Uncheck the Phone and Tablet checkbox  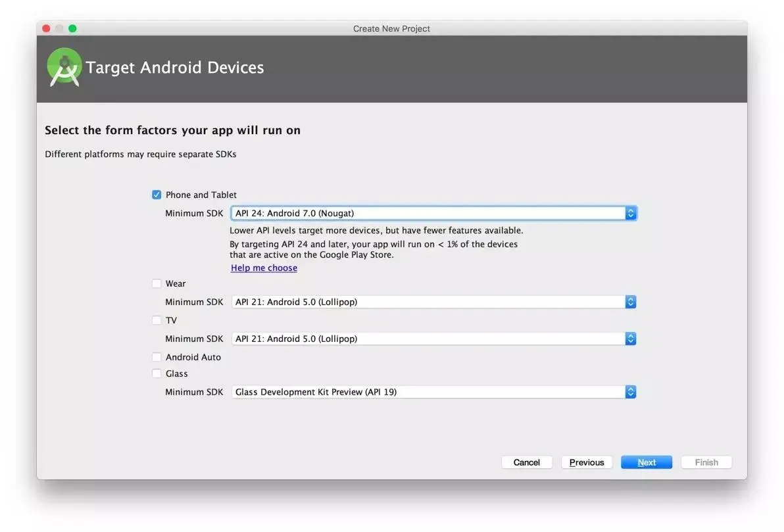click(x=157, y=195)
